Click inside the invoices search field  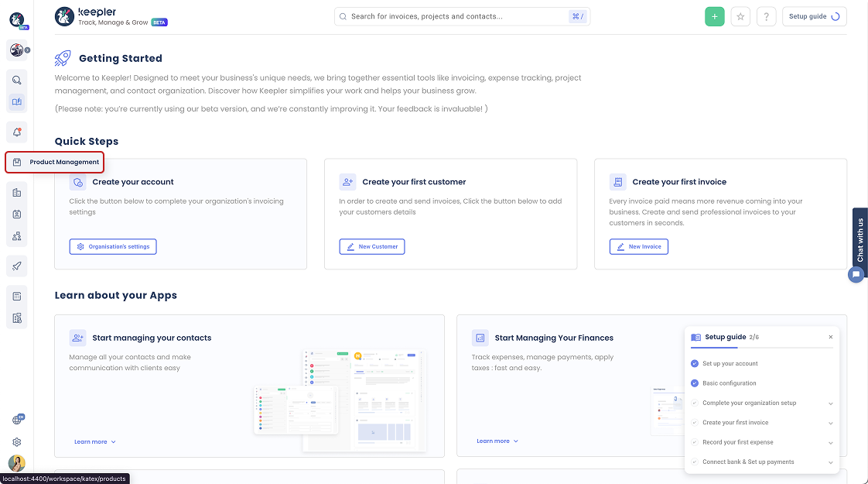pyautogui.click(x=461, y=15)
